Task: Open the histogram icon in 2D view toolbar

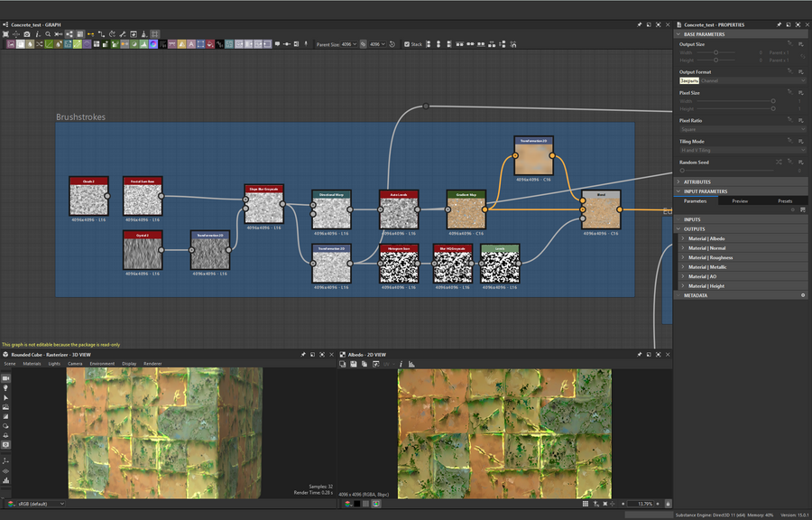Action: pyautogui.click(x=411, y=364)
